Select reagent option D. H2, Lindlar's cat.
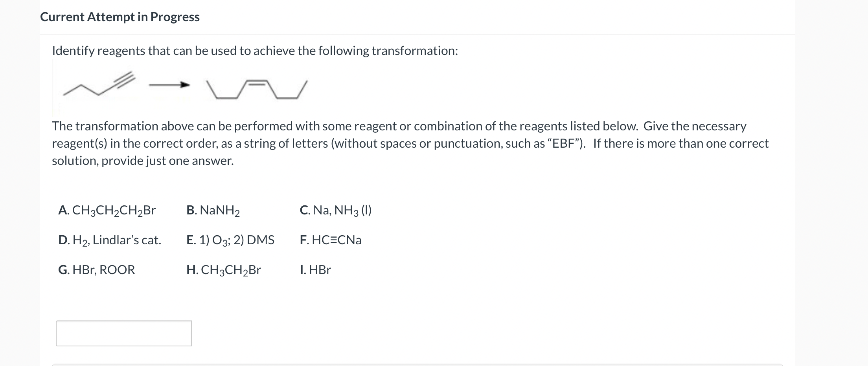868x366 pixels. 110,240
